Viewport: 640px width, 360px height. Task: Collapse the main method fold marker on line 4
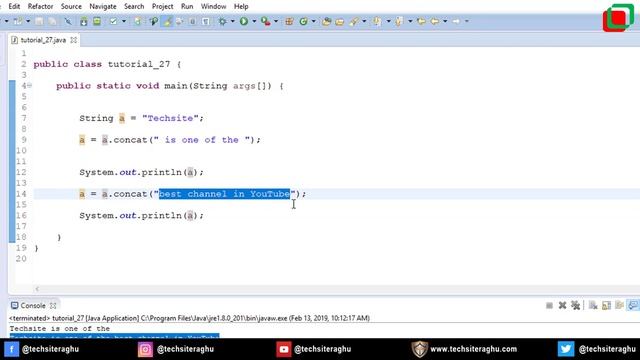29,86
